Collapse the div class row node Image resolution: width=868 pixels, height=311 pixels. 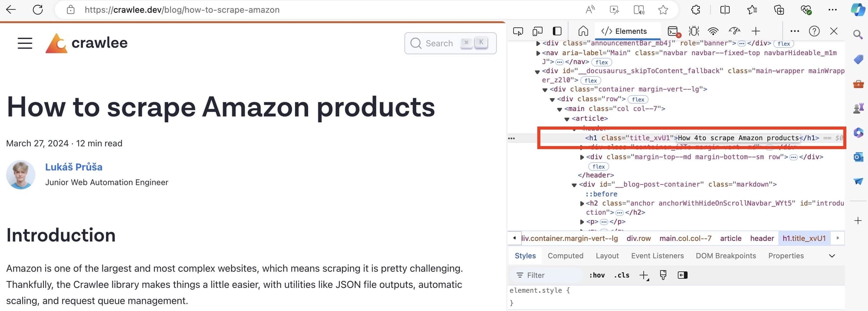click(x=552, y=100)
